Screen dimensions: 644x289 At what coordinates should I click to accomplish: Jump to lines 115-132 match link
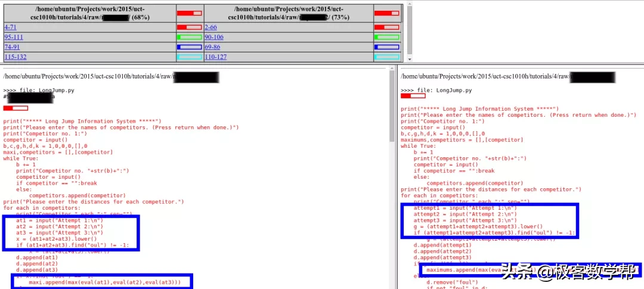point(16,57)
